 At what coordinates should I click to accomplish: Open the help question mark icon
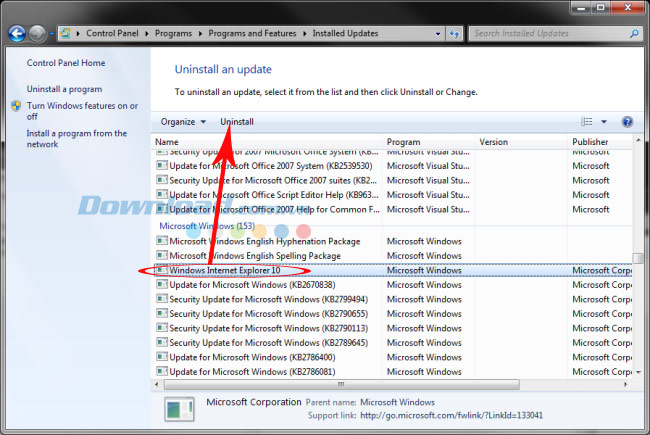[x=627, y=122]
